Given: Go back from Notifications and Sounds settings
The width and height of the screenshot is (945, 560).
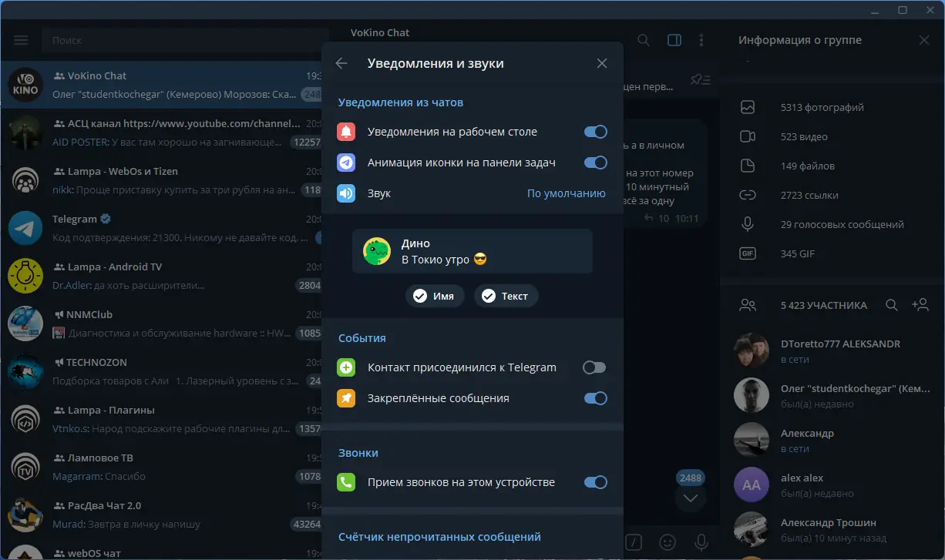Looking at the screenshot, I should 341,63.
